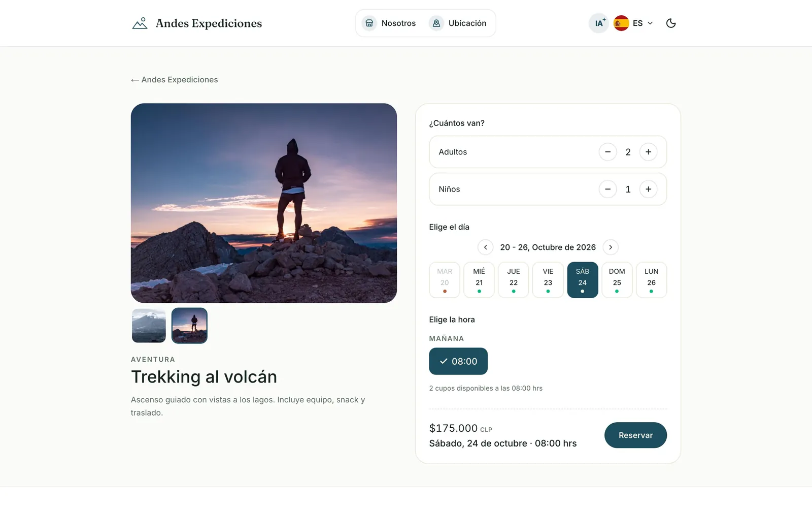Click the Reservar button
Screen dimensions: 812x508
(x=635, y=435)
